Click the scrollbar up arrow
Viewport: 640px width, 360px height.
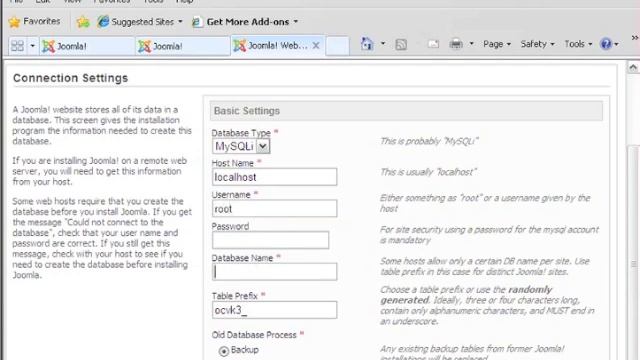point(633,67)
